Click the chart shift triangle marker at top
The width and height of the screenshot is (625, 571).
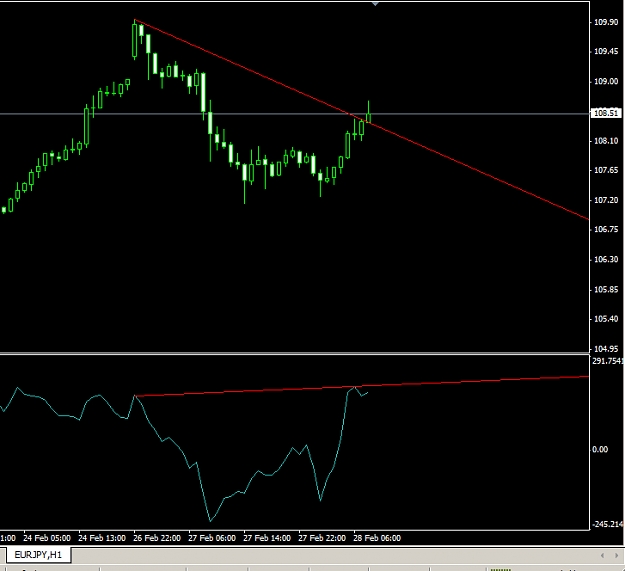click(x=375, y=4)
